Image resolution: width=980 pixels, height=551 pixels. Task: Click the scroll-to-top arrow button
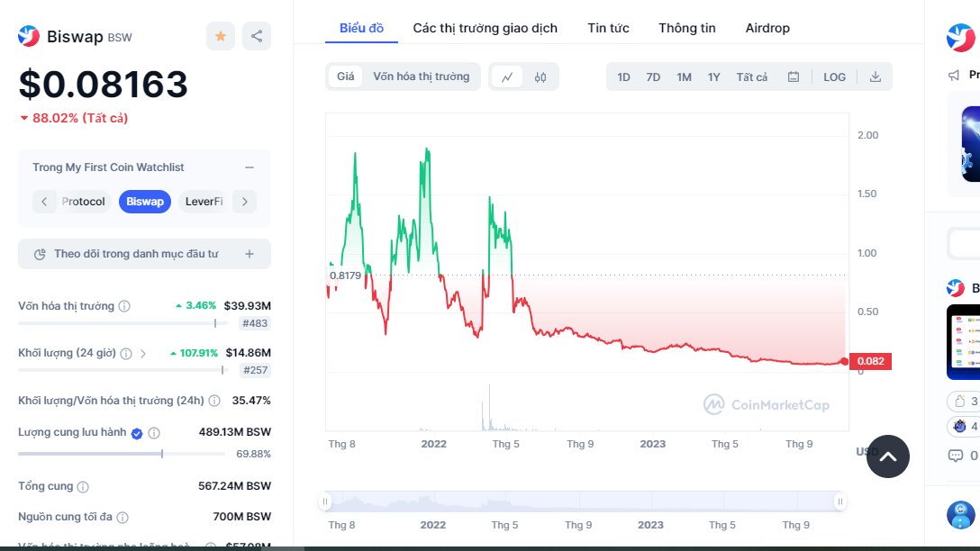[887, 456]
